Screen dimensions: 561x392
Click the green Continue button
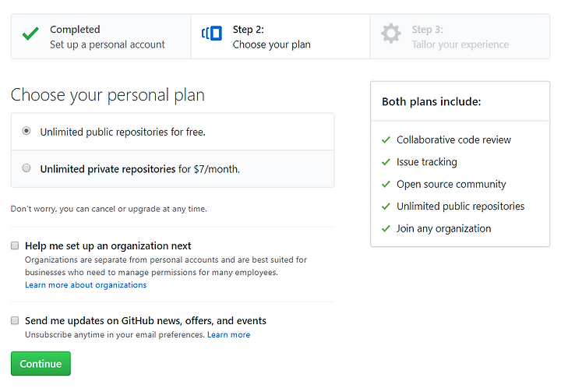(41, 363)
